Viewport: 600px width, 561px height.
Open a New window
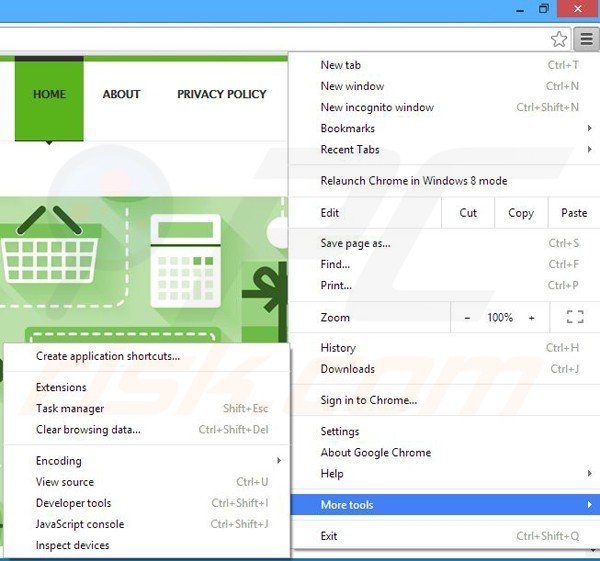(x=445, y=86)
